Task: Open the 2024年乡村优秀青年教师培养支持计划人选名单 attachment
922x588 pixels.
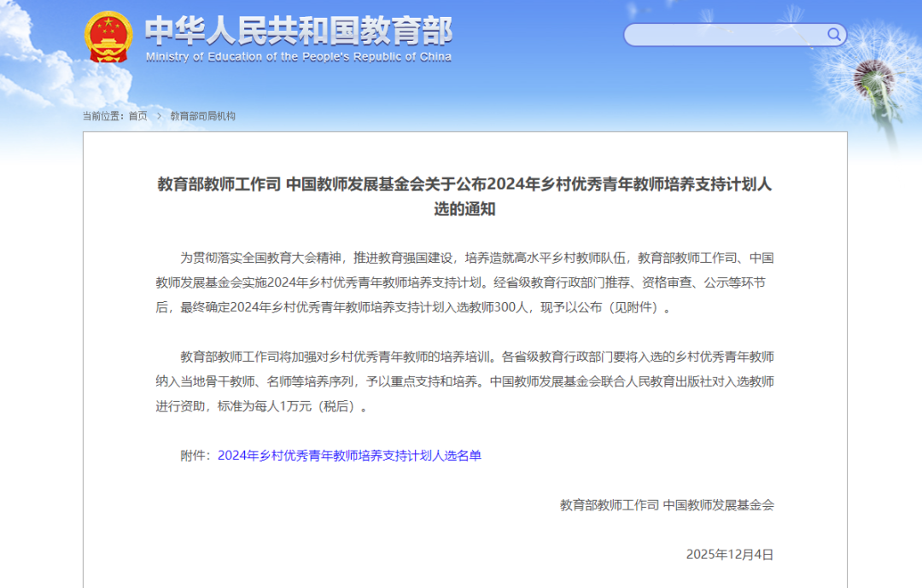Action: 349,456
